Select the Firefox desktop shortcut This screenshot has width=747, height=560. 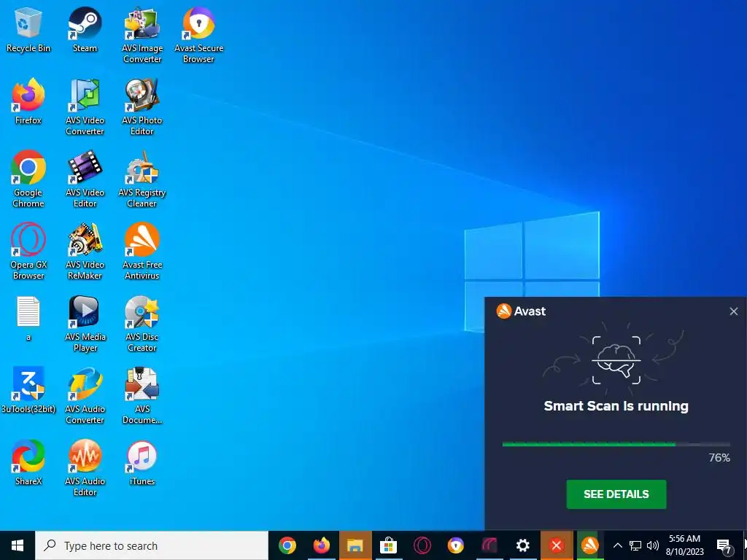pyautogui.click(x=28, y=102)
